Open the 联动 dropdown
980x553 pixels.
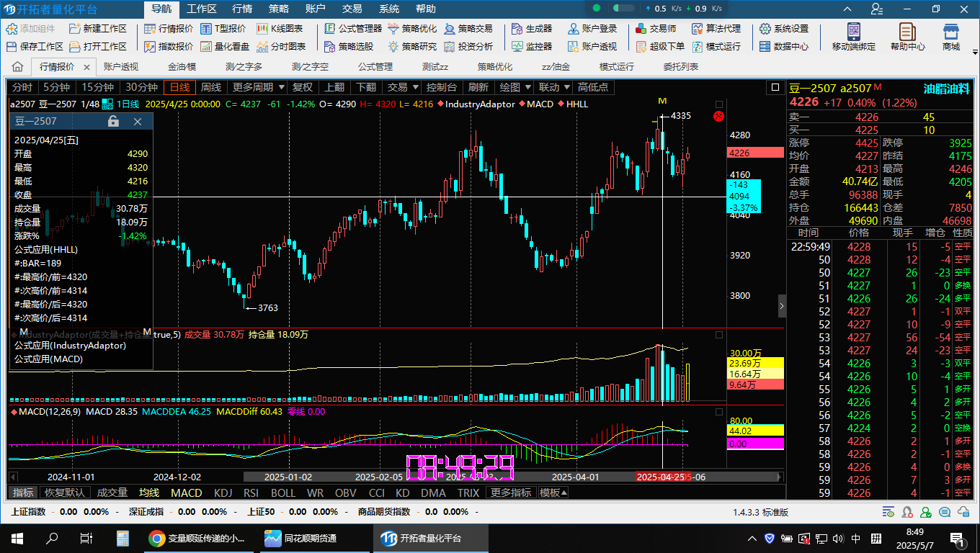coord(554,87)
